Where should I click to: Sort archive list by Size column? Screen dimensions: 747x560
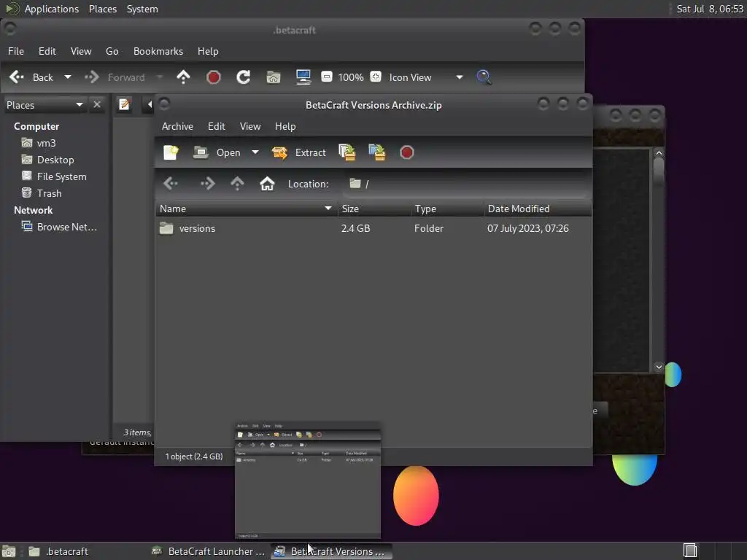374,209
